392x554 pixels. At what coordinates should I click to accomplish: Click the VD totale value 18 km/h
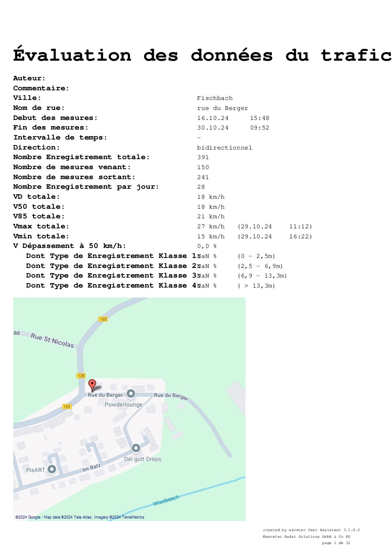pos(211,197)
